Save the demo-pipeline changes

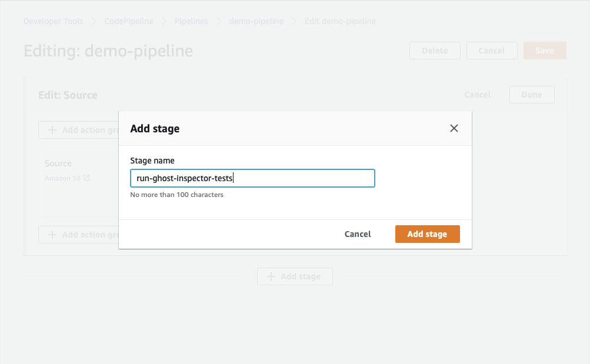(x=544, y=50)
